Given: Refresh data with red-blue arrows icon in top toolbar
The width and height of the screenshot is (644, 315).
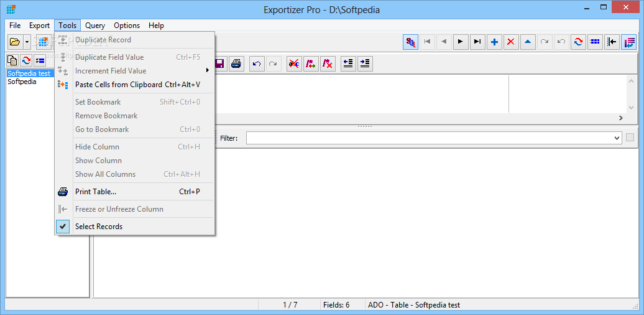Looking at the screenshot, I should (578, 42).
